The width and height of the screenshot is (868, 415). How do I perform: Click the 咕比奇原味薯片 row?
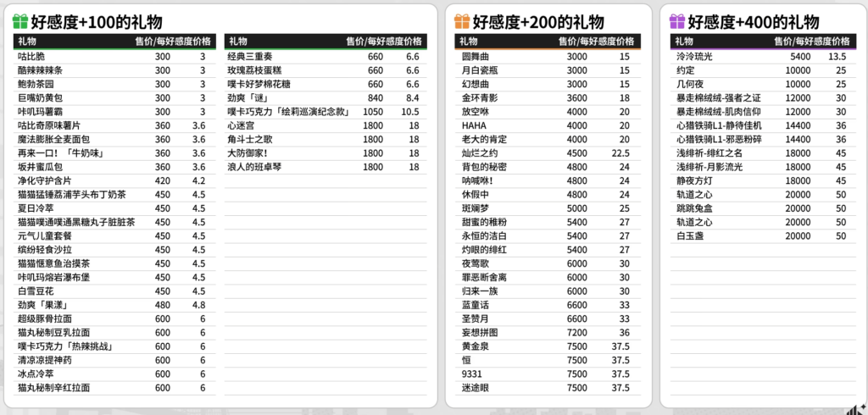click(114, 125)
